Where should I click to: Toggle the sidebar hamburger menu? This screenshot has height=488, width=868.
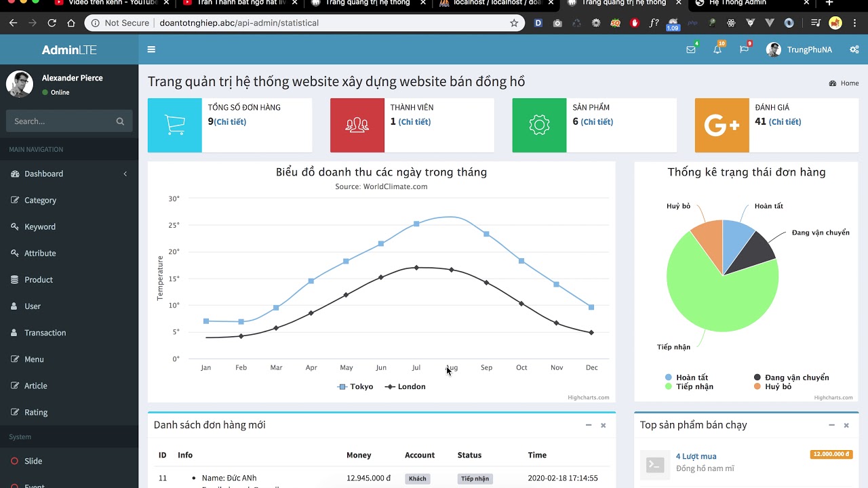(151, 49)
